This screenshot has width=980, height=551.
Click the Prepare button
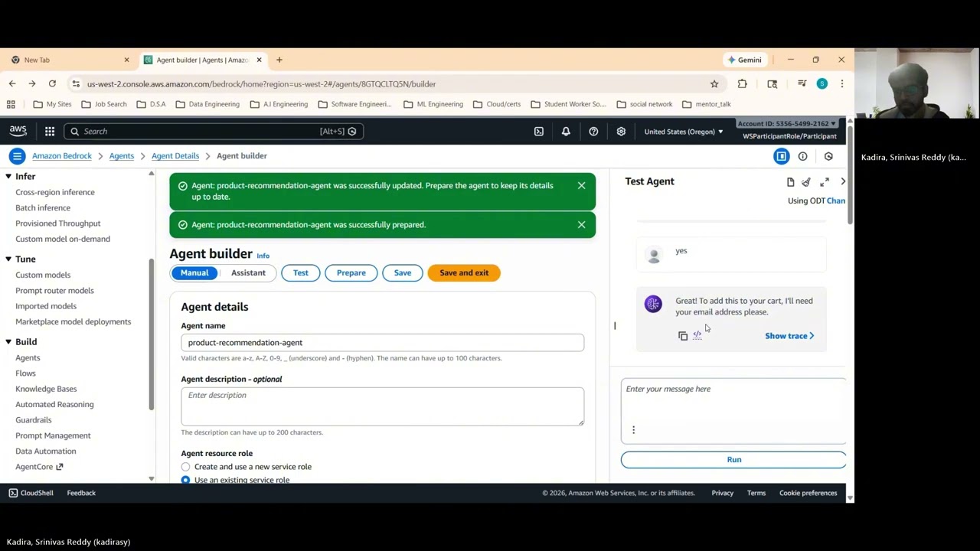[351, 273]
